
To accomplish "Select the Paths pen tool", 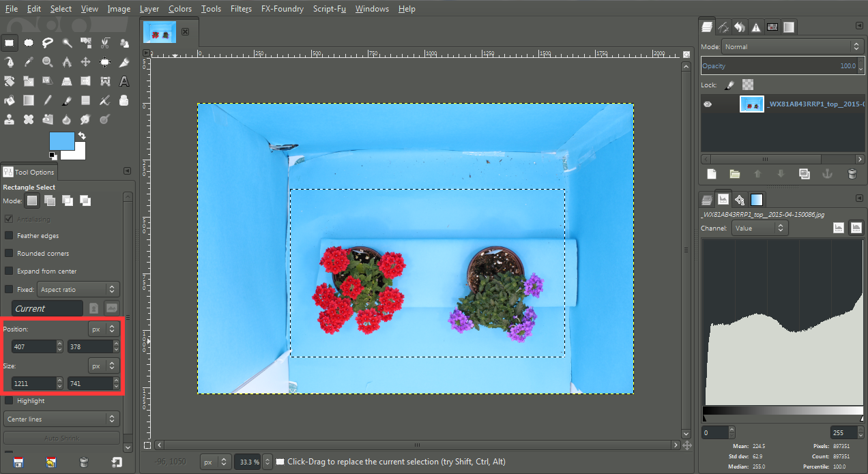I will [10, 61].
